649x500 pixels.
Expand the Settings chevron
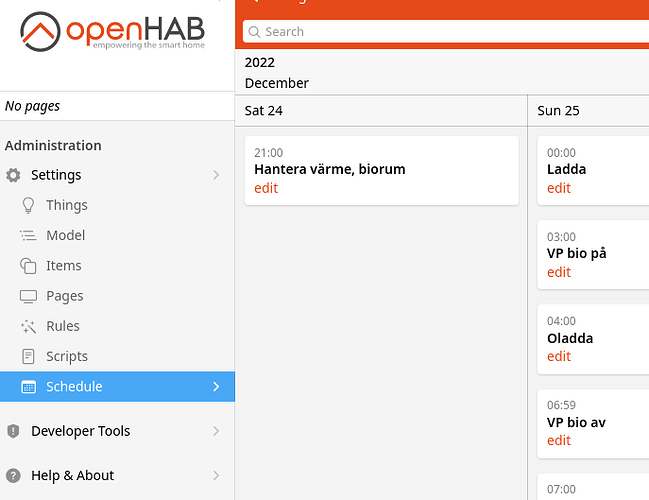(216, 175)
